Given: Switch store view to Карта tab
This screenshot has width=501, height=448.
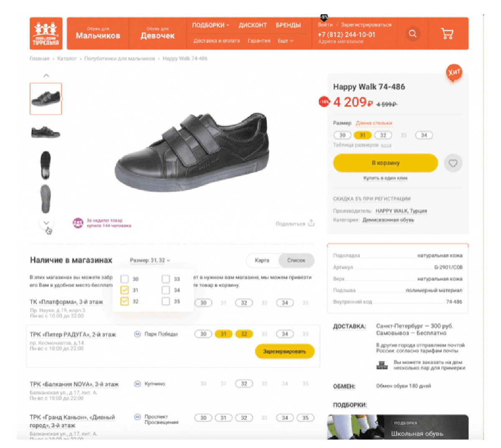Looking at the screenshot, I should 262,260.
